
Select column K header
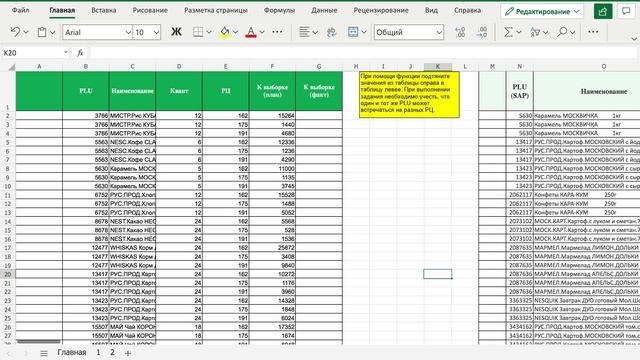(438, 67)
